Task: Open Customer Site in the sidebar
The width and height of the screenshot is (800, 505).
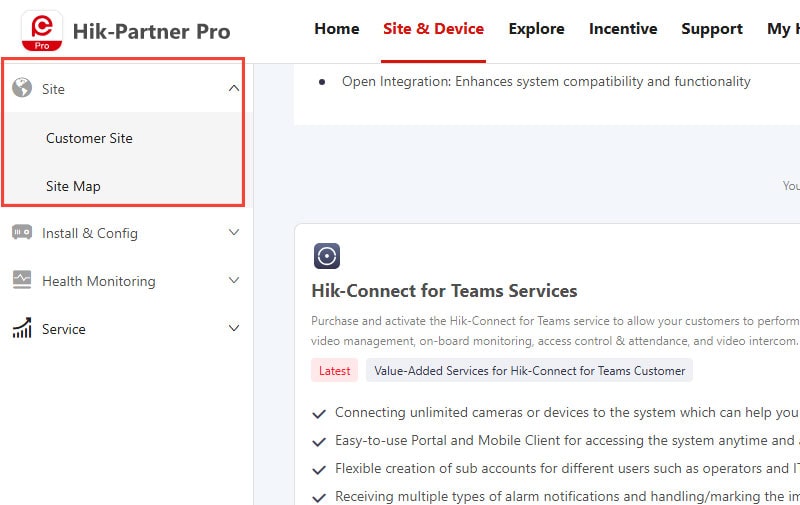Action: (x=89, y=138)
